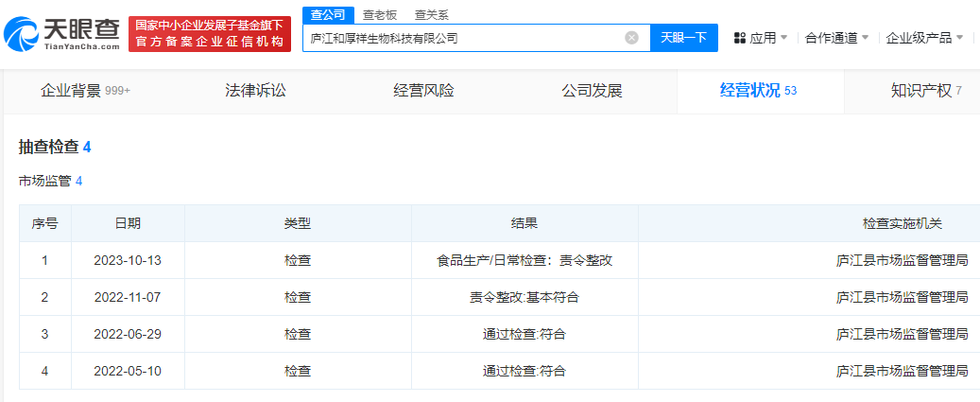
Task: Click the 市场监管 filter label
Action: click(x=45, y=180)
